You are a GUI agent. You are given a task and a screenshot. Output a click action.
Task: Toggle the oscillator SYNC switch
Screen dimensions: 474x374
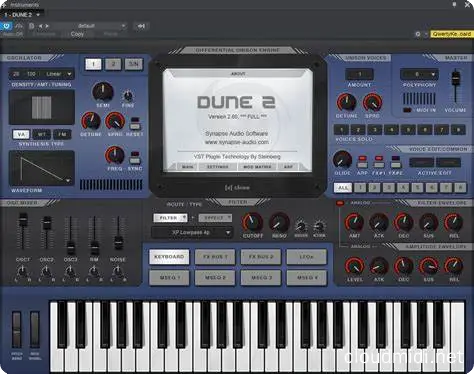135,158
